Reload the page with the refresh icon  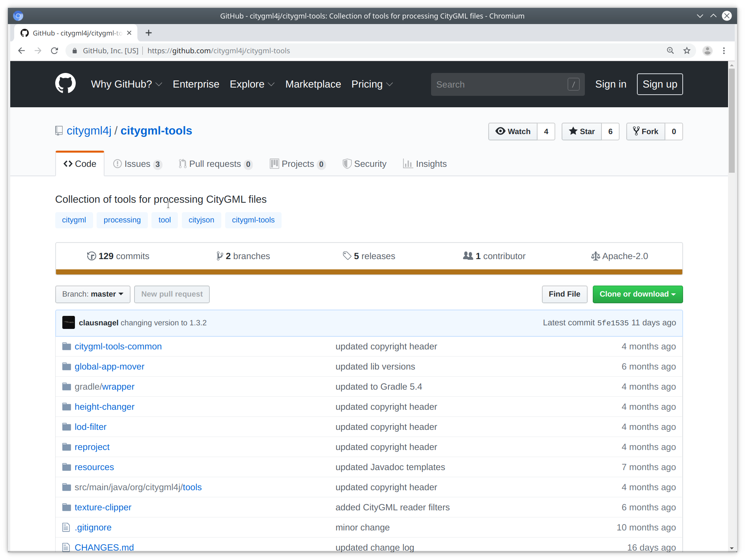click(x=54, y=51)
